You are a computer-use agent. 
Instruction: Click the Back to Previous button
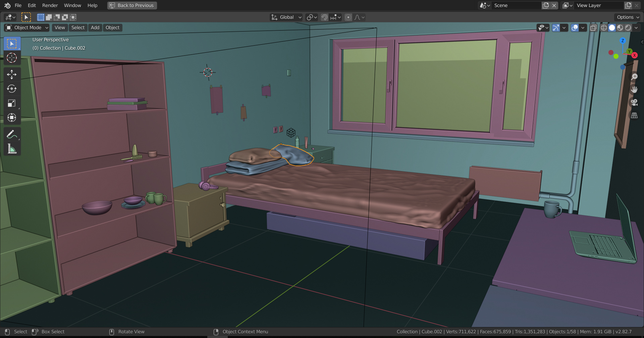131,5
